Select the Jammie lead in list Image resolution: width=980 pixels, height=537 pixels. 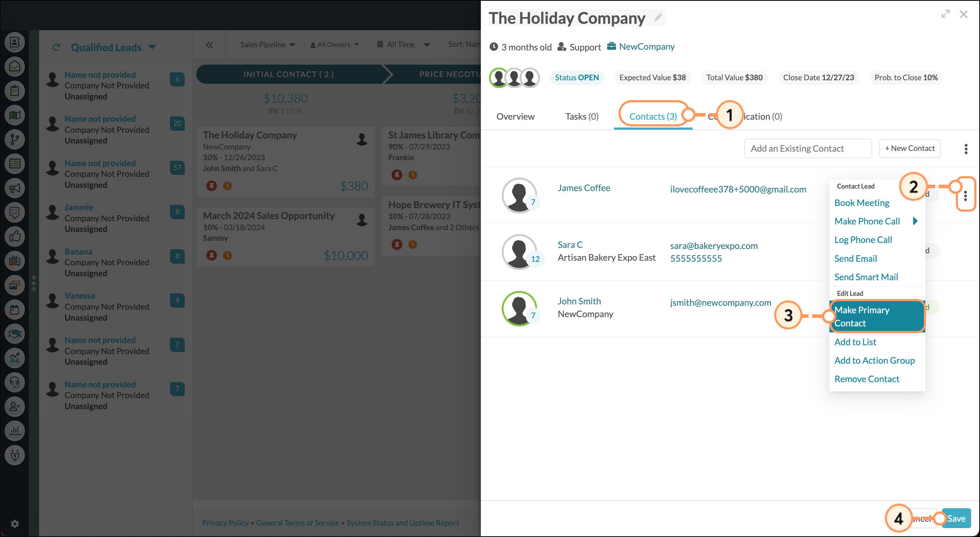click(116, 218)
